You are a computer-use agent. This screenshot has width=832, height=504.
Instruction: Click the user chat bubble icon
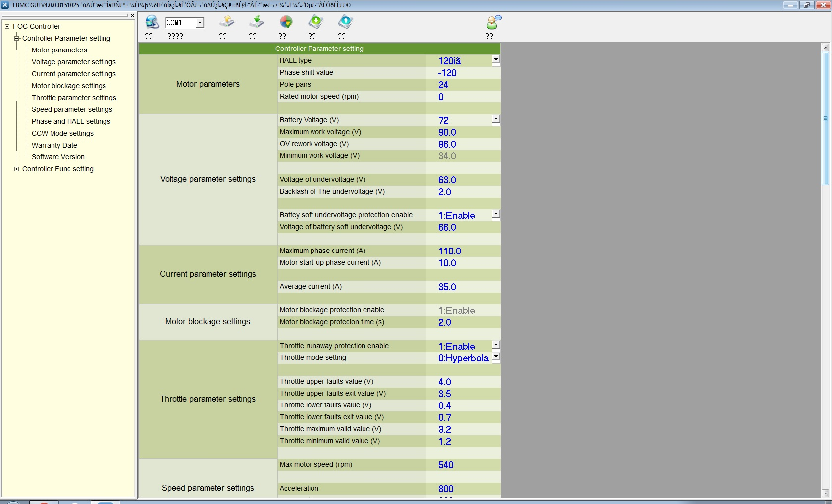pyautogui.click(x=493, y=22)
